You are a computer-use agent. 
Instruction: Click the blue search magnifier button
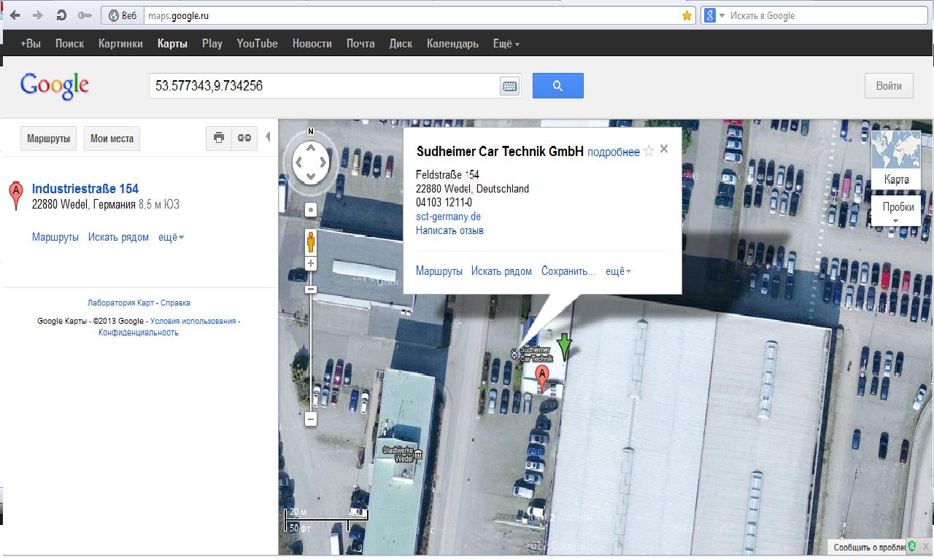[x=557, y=85]
